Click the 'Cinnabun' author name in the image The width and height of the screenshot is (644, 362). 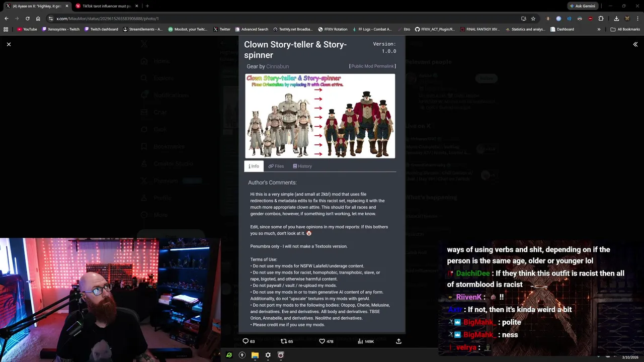(x=277, y=66)
